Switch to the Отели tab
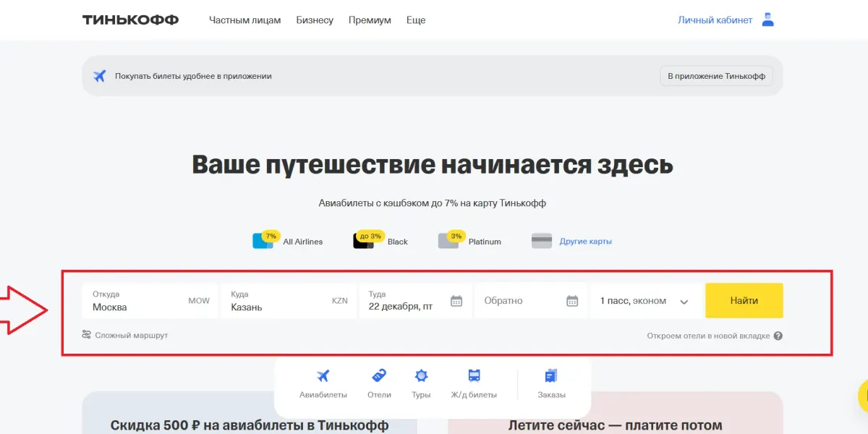 (x=379, y=384)
